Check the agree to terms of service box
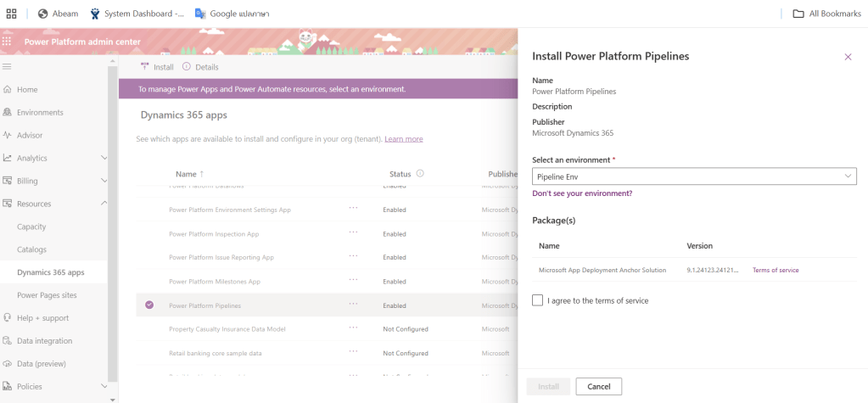868x403 pixels. 538,300
